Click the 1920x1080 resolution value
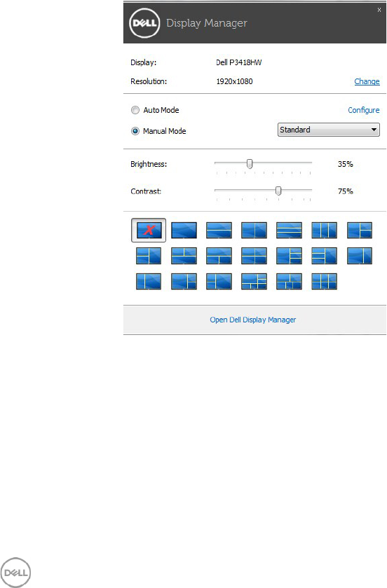Image resolution: width=387 pixels, height=588 pixels. (234, 81)
